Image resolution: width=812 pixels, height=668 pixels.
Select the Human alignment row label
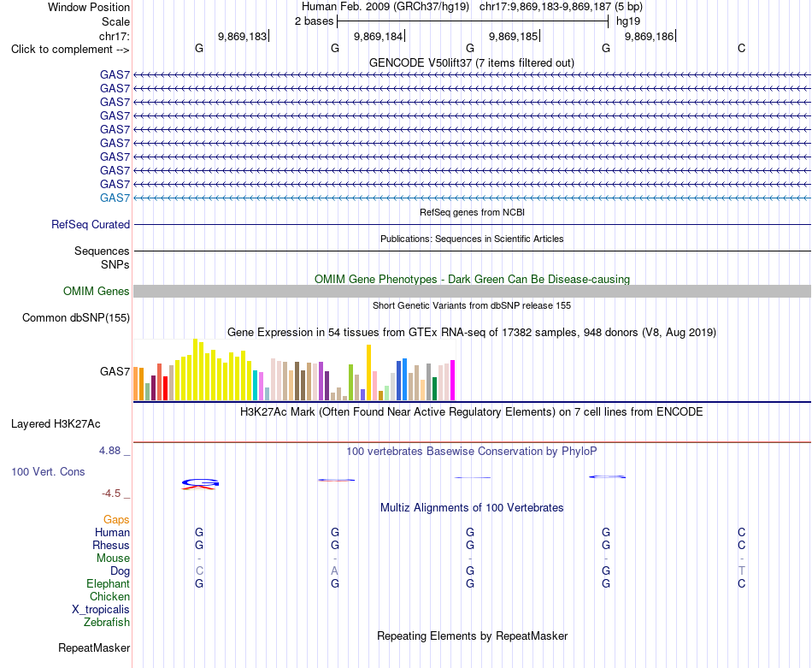point(112,532)
